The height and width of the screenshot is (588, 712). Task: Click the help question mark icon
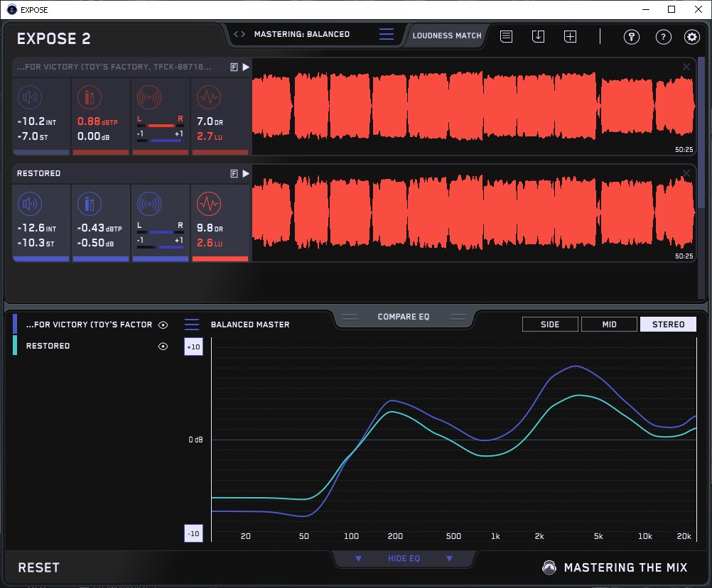click(663, 37)
